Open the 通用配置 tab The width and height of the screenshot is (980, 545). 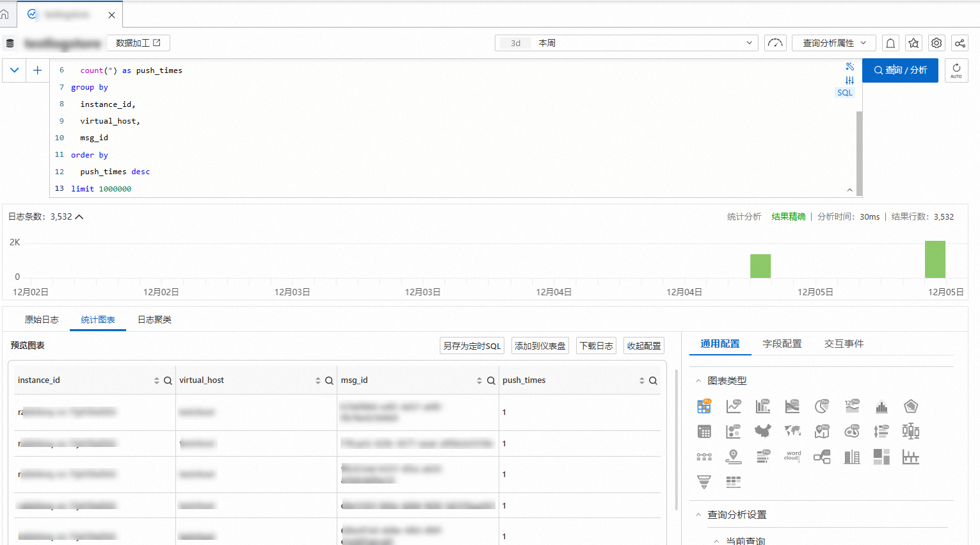pos(720,344)
